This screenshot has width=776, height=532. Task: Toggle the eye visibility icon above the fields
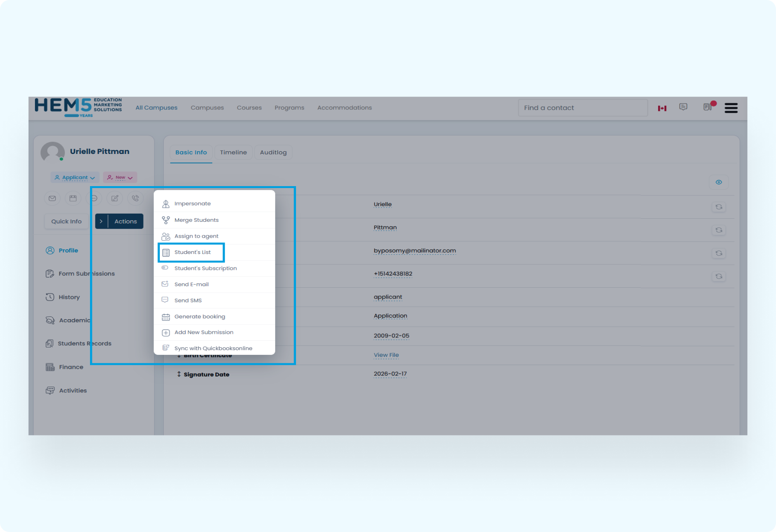pyautogui.click(x=719, y=182)
